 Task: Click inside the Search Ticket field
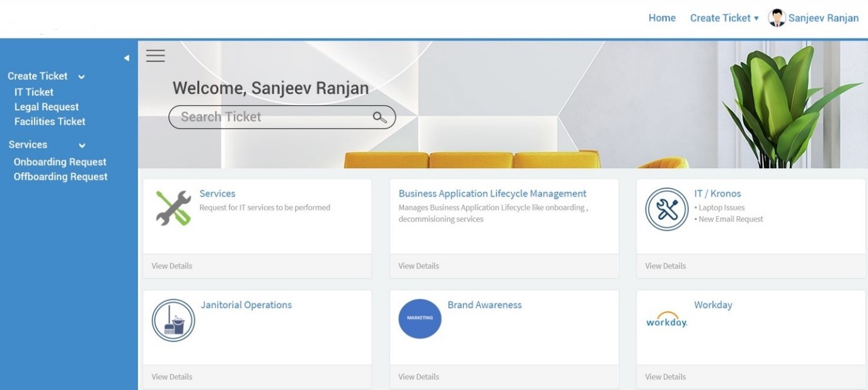pyautogui.click(x=265, y=117)
